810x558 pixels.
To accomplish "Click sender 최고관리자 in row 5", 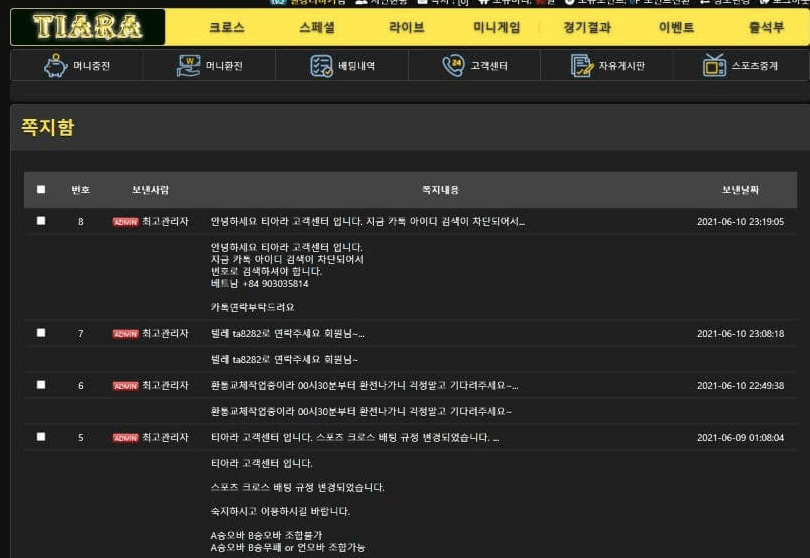I will [165, 438].
